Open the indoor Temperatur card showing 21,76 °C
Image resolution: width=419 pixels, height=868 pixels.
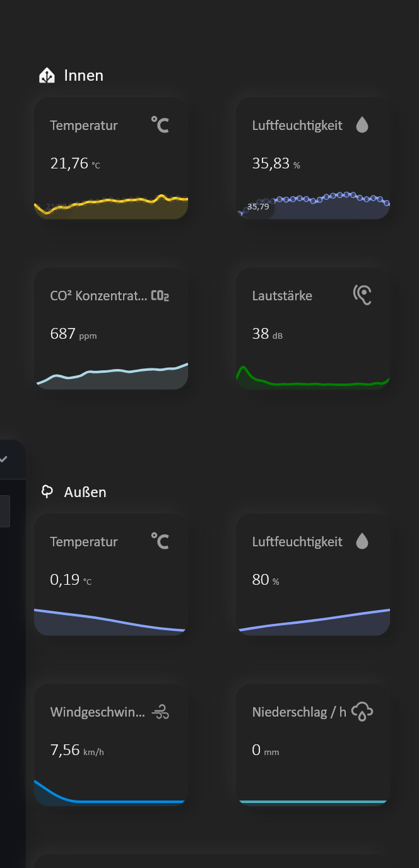point(111,158)
